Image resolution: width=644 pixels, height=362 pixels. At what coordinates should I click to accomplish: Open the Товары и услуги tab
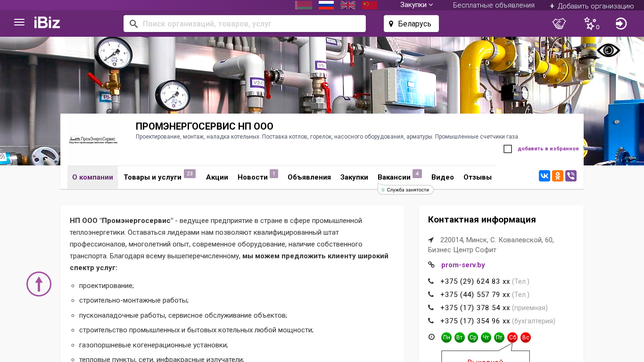tap(153, 177)
